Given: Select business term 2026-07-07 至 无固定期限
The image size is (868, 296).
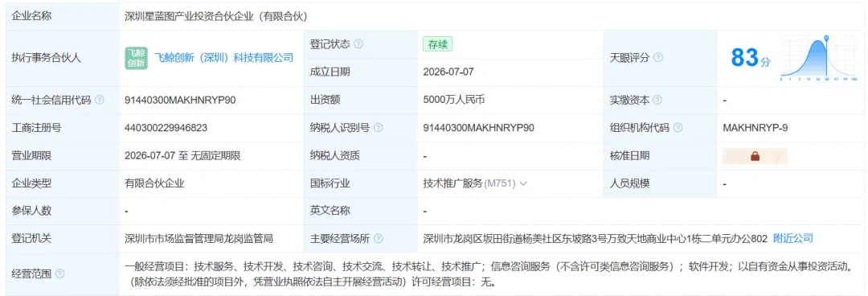Looking at the screenshot, I should 182,156.
